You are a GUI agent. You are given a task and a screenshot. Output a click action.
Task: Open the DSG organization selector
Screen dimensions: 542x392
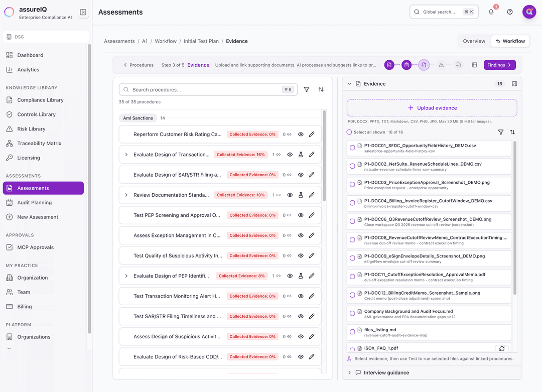(x=46, y=37)
